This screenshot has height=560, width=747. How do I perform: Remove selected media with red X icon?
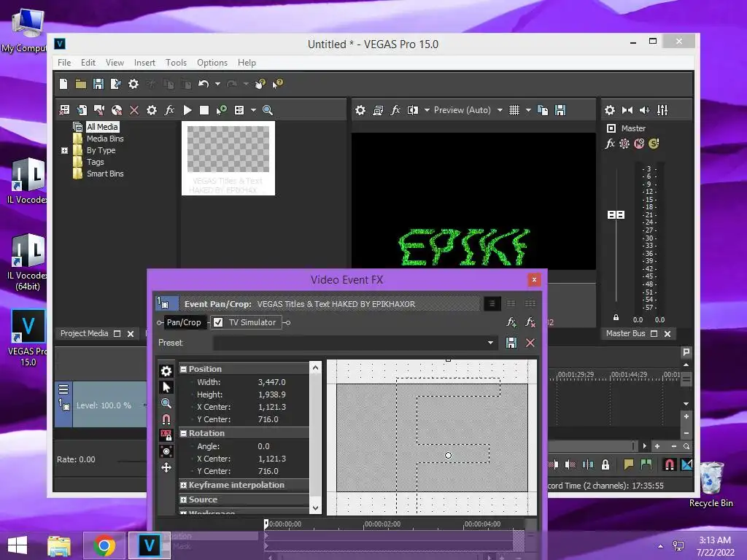134,111
